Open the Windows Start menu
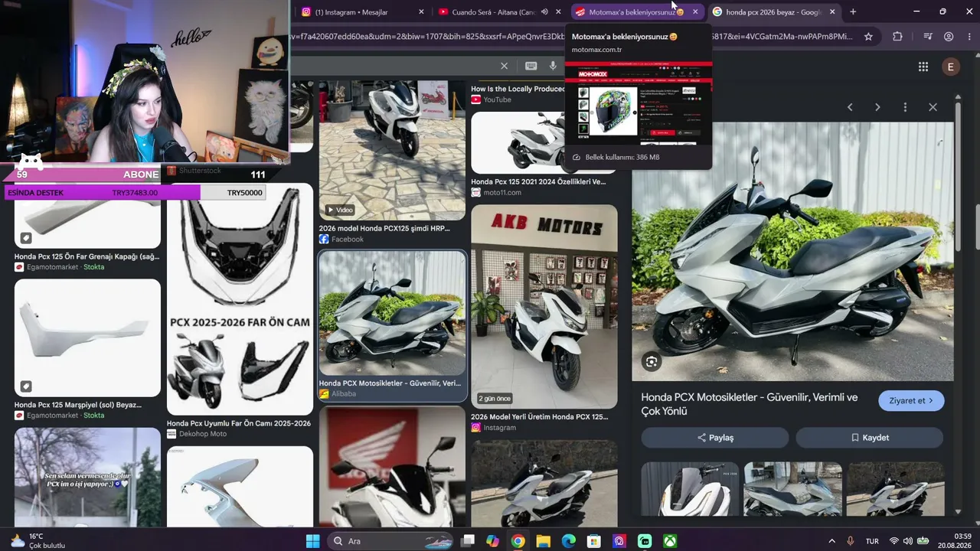 313,541
